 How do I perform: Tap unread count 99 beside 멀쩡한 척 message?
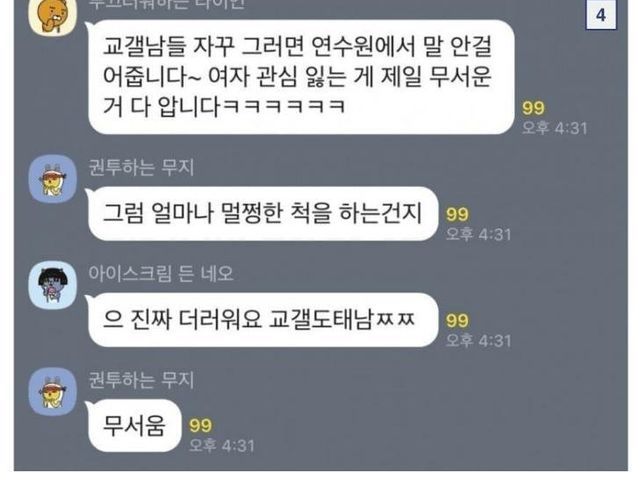tap(457, 214)
